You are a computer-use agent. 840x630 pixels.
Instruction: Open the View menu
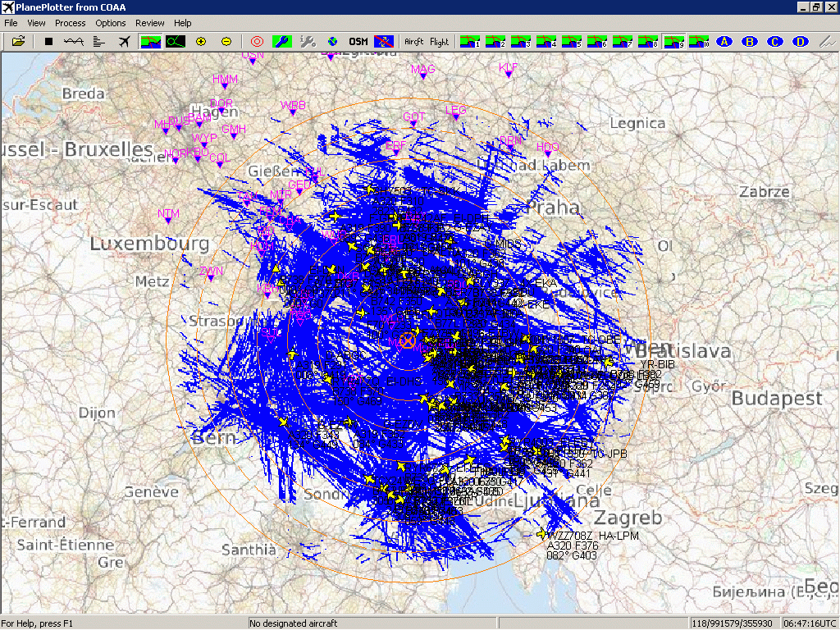[36, 23]
